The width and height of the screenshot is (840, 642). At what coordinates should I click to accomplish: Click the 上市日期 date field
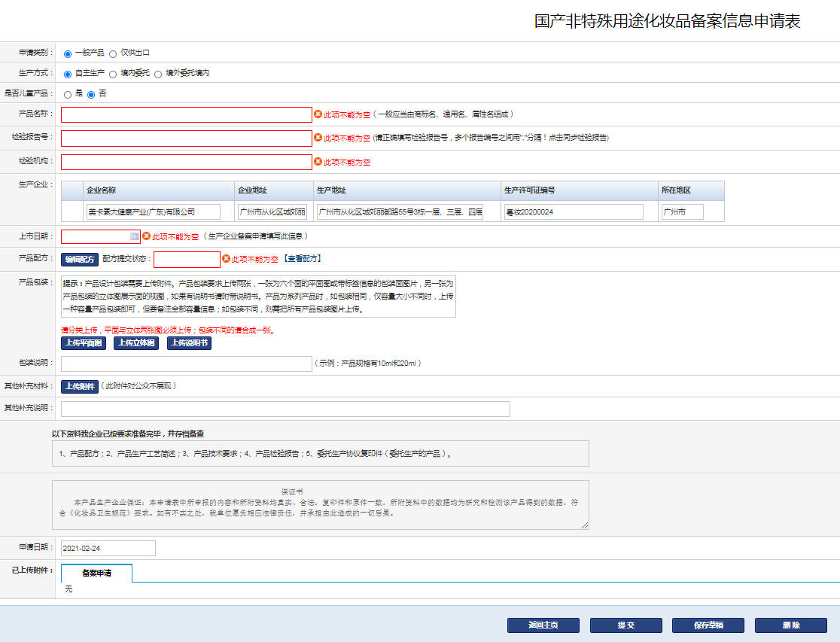coord(101,236)
